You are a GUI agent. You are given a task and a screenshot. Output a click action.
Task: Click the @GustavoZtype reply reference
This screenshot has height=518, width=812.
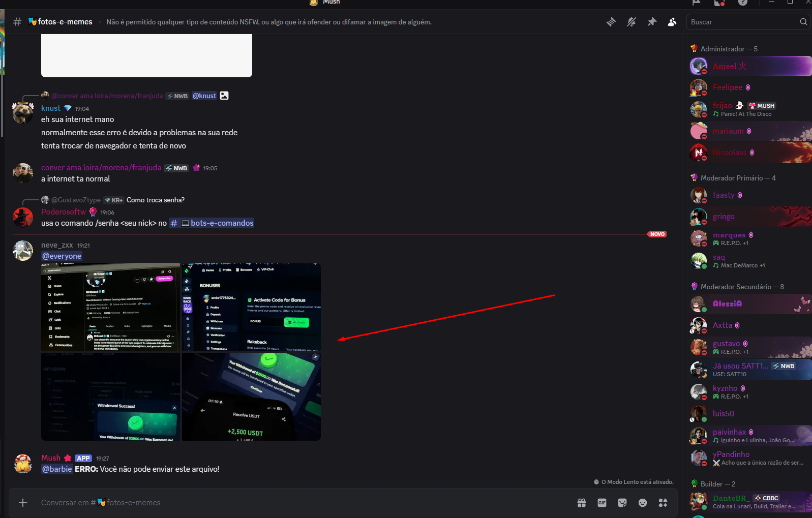click(76, 200)
